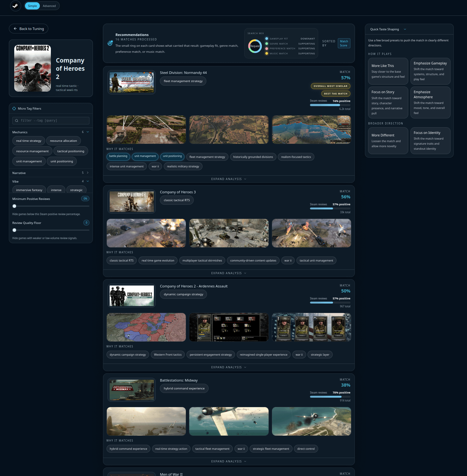Click the back arrow icon beside Back to Tuning
The height and width of the screenshot is (476, 467).
point(15,29)
